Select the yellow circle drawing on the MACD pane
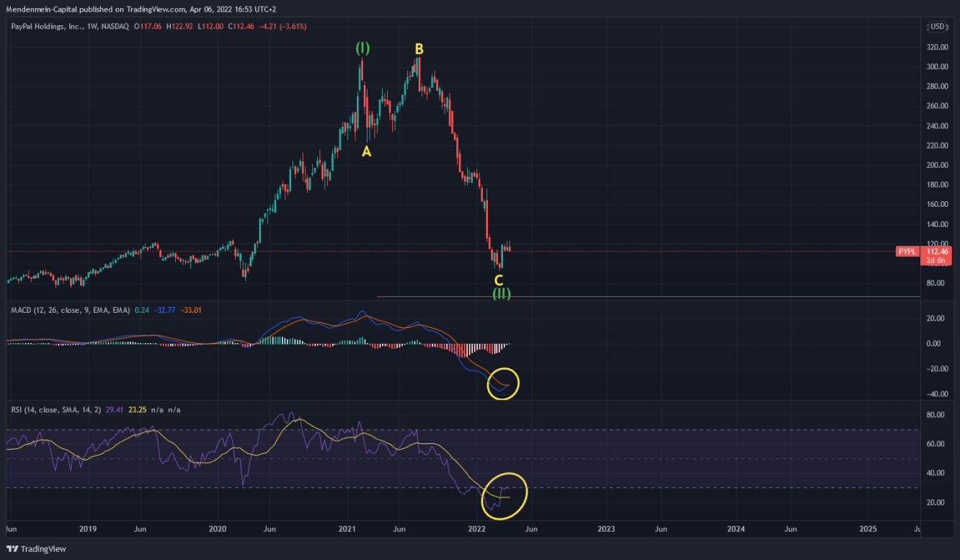Viewport: 960px width, 560px height. click(x=503, y=383)
